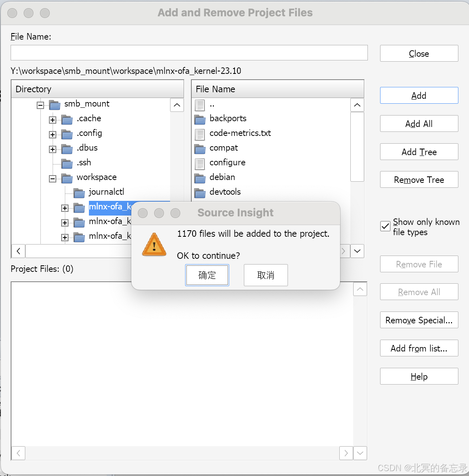Expand the selected mlnx-ofa_k tree node

click(x=64, y=208)
